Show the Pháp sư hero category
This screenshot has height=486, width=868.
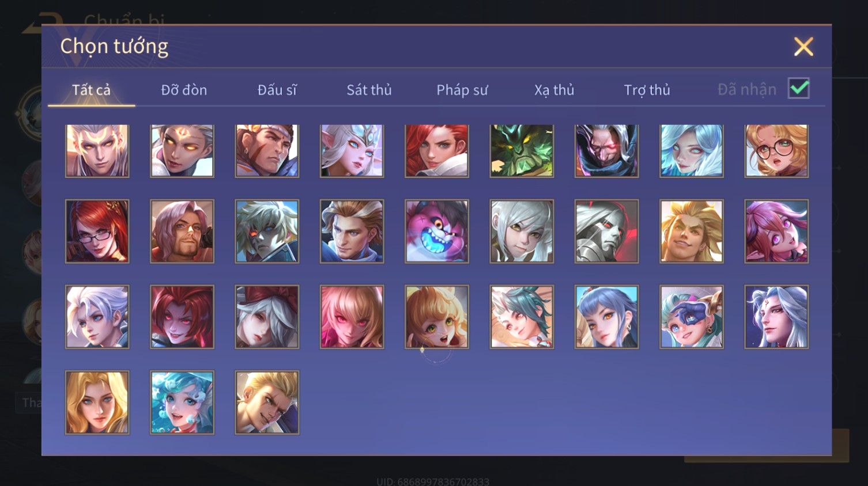462,90
